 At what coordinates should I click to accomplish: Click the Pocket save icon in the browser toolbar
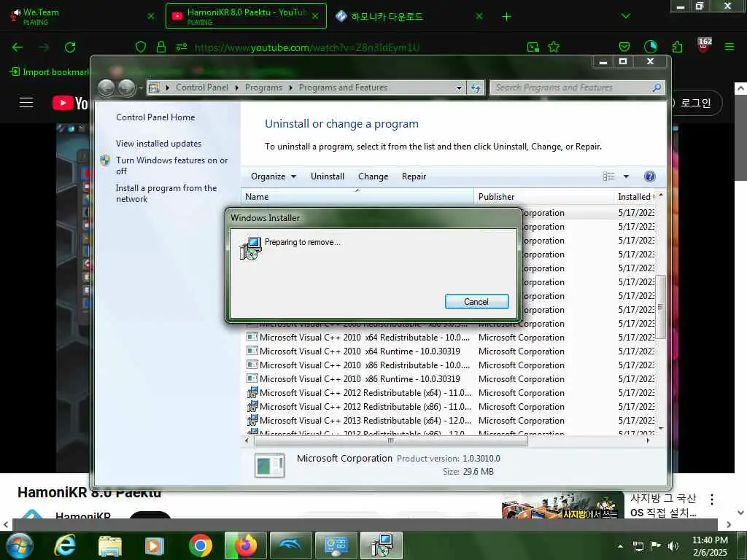(624, 47)
